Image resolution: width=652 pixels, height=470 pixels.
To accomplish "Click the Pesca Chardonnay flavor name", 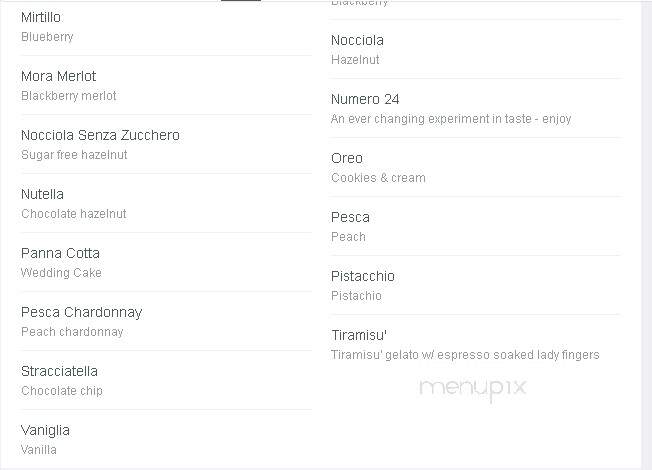I will tap(82, 312).
